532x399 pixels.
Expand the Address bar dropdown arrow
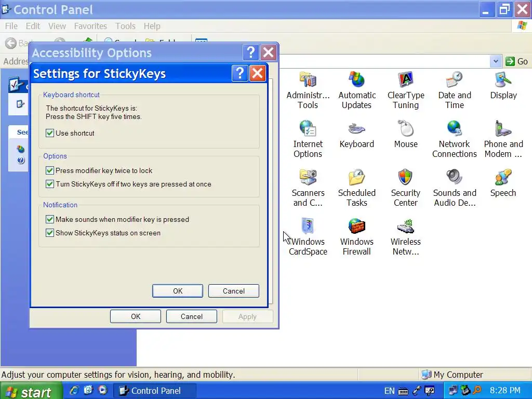point(495,61)
